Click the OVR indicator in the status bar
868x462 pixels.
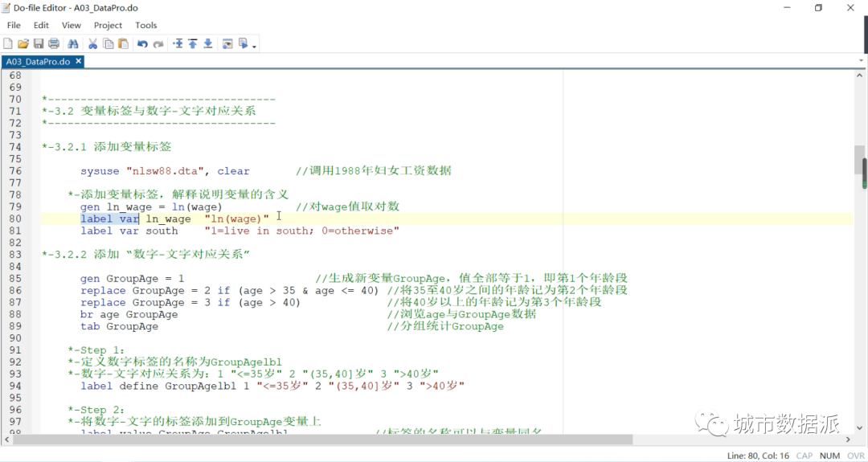(x=856, y=456)
